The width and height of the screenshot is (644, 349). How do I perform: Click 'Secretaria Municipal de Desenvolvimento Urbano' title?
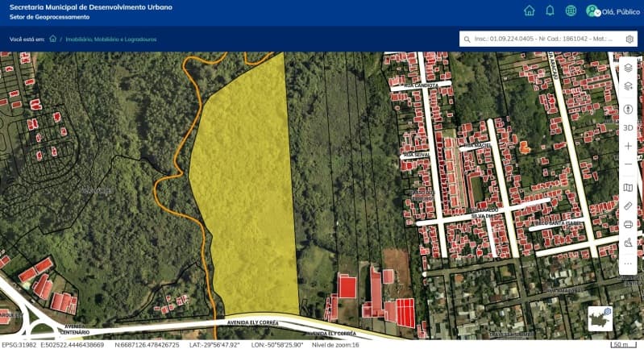click(91, 7)
